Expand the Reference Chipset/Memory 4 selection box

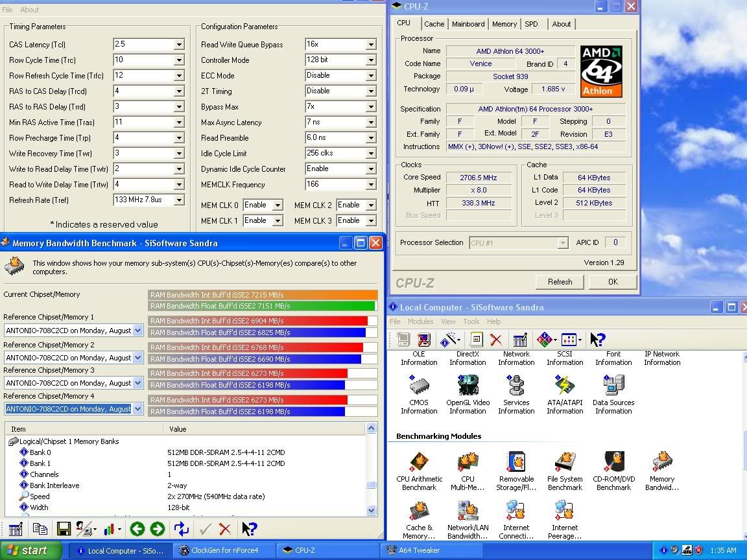coord(137,408)
